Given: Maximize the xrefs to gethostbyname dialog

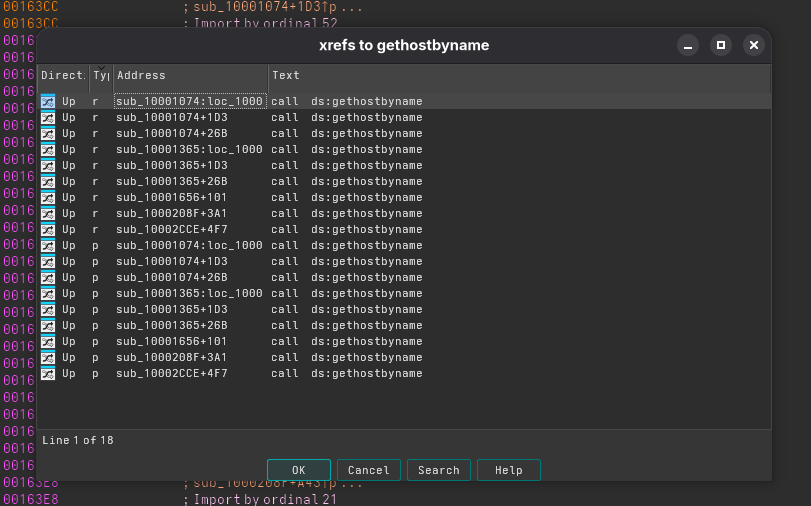Looking at the screenshot, I should click(720, 46).
